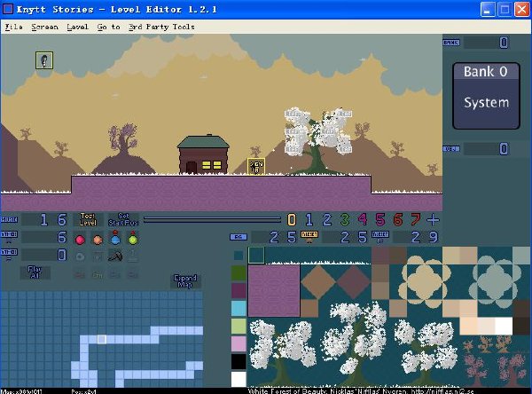The height and width of the screenshot is (394, 532).
Task: Open the Go to menu
Action: coord(108,27)
